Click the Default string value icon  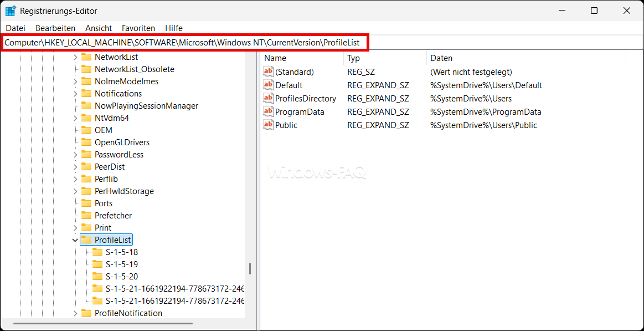point(268,85)
